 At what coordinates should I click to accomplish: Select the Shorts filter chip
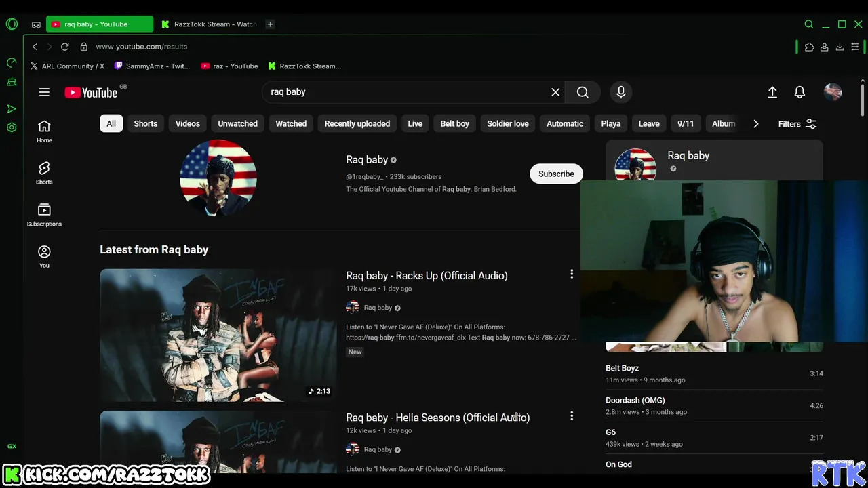[145, 123]
